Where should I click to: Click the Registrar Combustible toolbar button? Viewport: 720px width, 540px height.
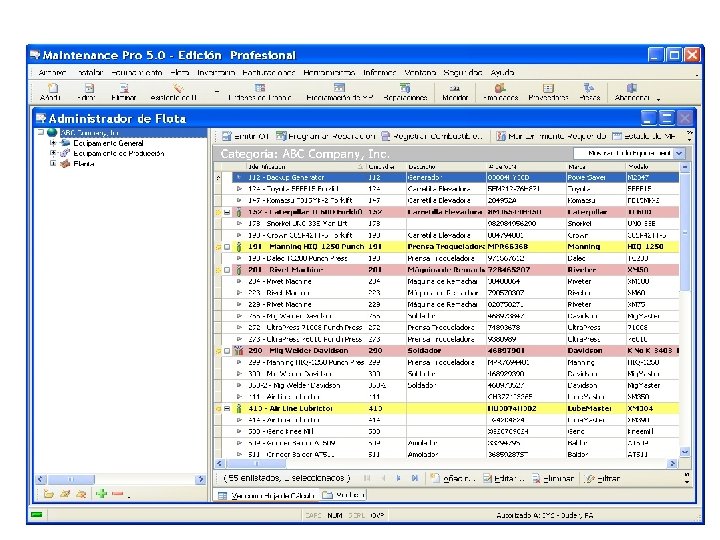[432, 136]
